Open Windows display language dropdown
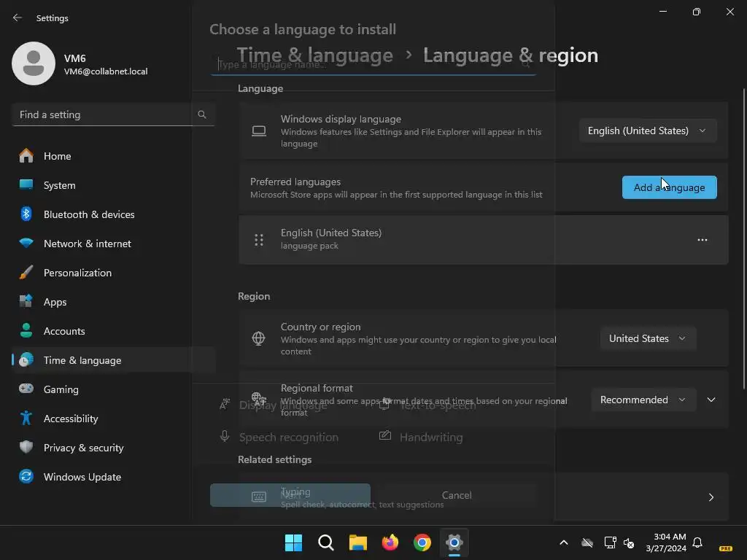This screenshot has width=747, height=560. coord(648,131)
